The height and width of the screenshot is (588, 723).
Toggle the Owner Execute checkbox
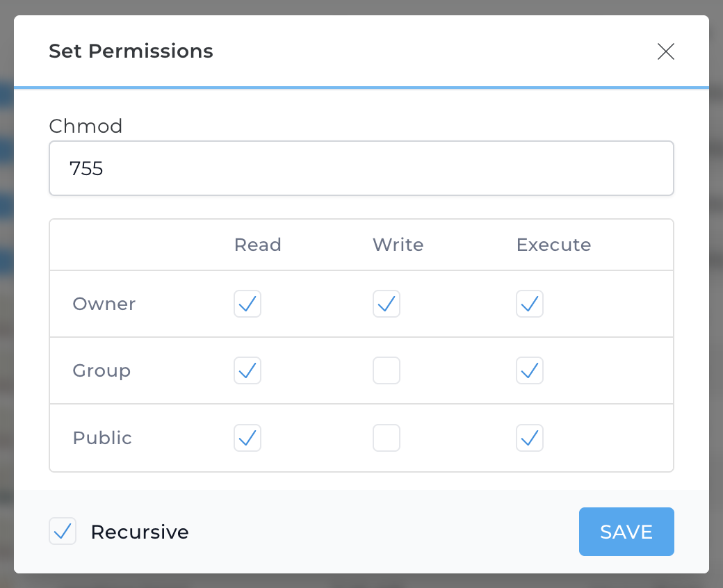point(530,304)
